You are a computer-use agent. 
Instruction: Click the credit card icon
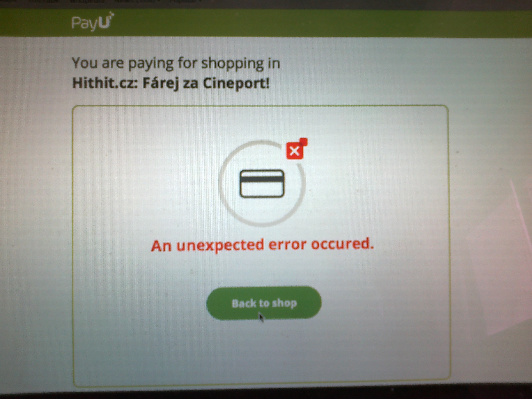tap(262, 183)
